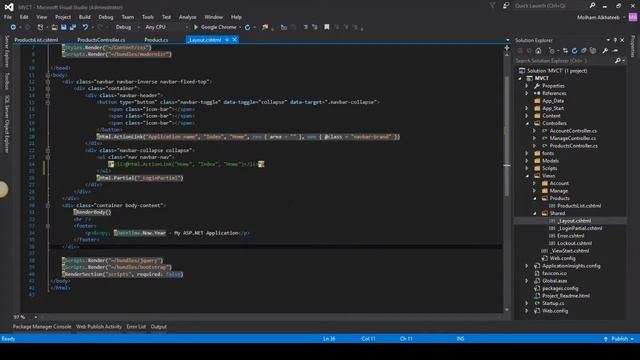Click the New Project toolbar icon

coord(40,27)
